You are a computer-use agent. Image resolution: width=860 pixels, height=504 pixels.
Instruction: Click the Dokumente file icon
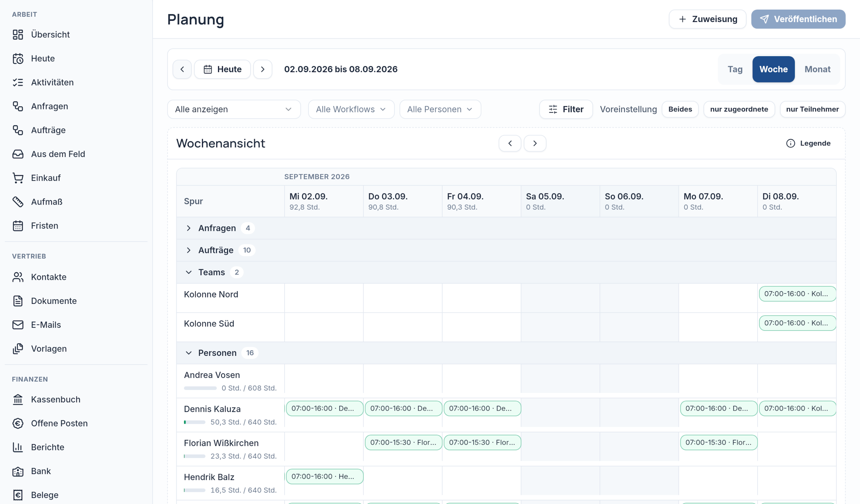[x=18, y=301]
